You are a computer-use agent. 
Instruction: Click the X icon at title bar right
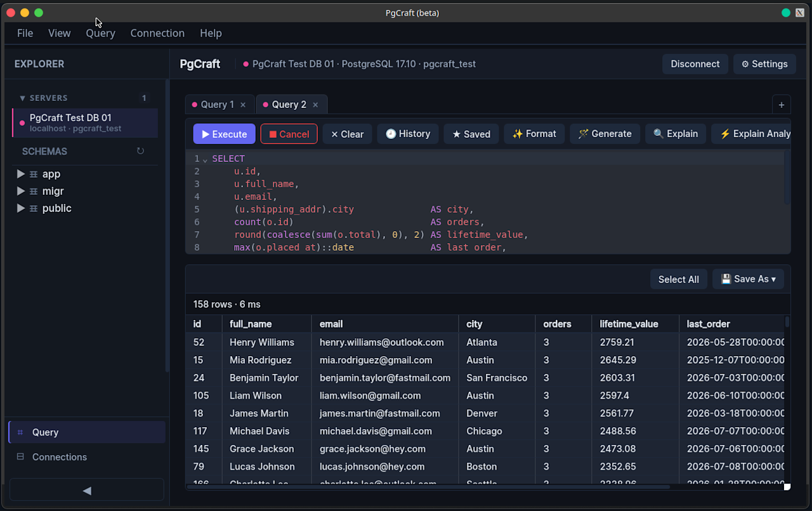point(800,13)
